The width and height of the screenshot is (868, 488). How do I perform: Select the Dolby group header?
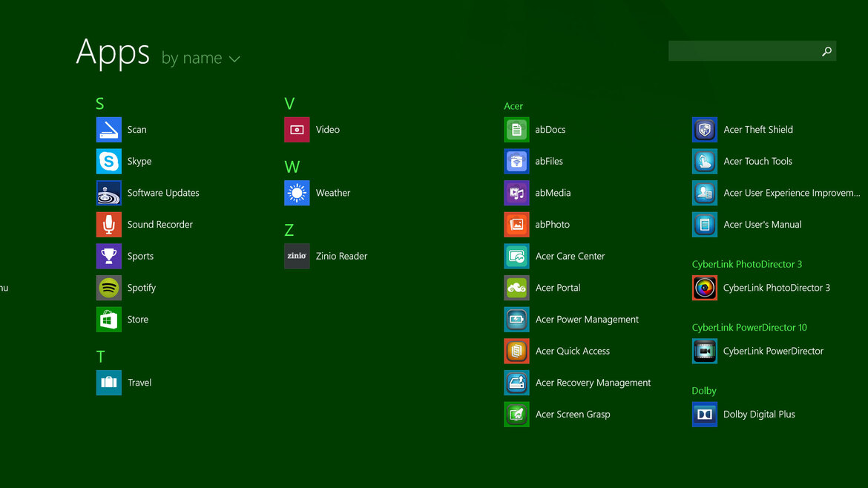[x=703, y=391]
